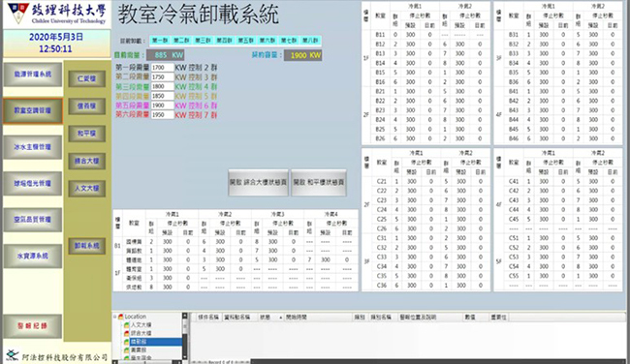The image size is (630, 364).
Task: Click classroom row C36 label
Action: [x=381, y=286]
